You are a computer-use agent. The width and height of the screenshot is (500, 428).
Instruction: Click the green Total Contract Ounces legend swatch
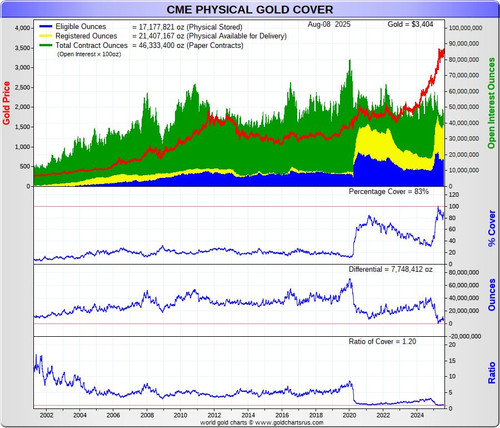(46, 45)
